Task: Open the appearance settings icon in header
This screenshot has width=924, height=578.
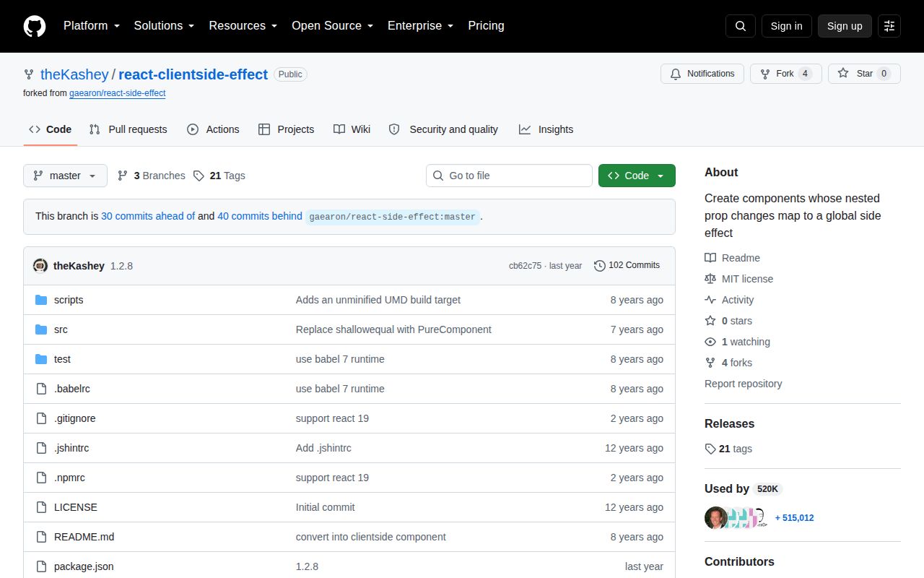Action: (889, 26)
